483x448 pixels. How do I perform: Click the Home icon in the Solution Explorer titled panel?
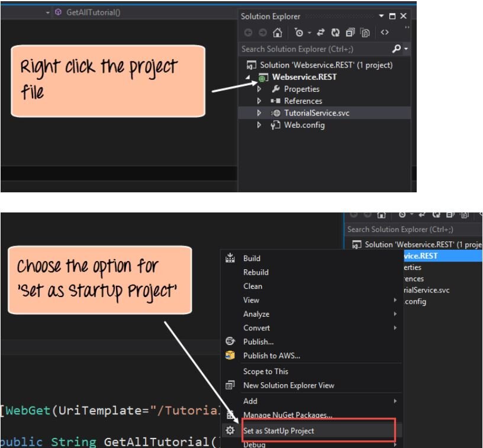point(277,33)
